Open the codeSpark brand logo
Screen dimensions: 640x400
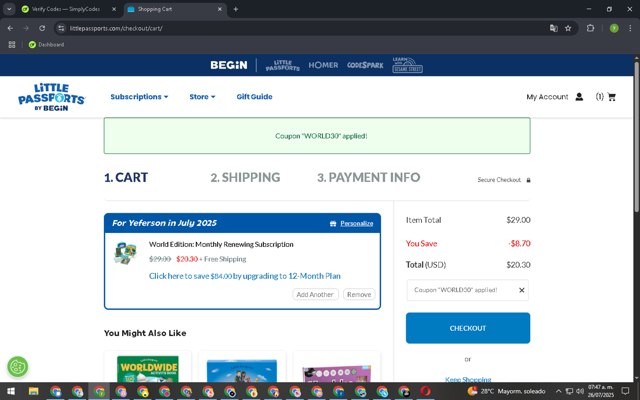[365, 65]
